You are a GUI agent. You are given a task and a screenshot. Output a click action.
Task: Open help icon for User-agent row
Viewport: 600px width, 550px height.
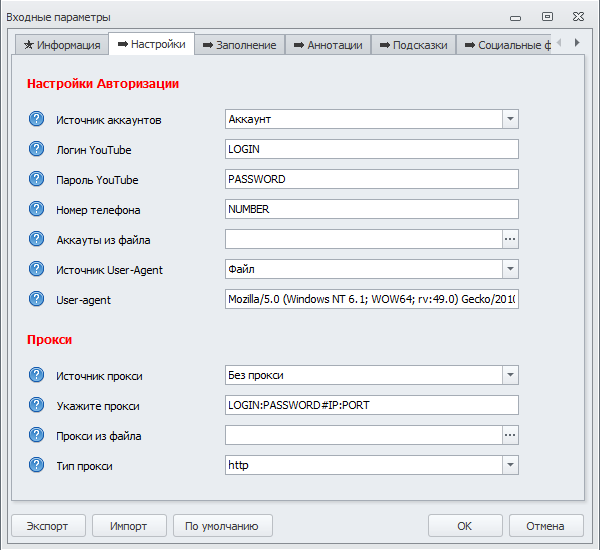tap(36, 299)
